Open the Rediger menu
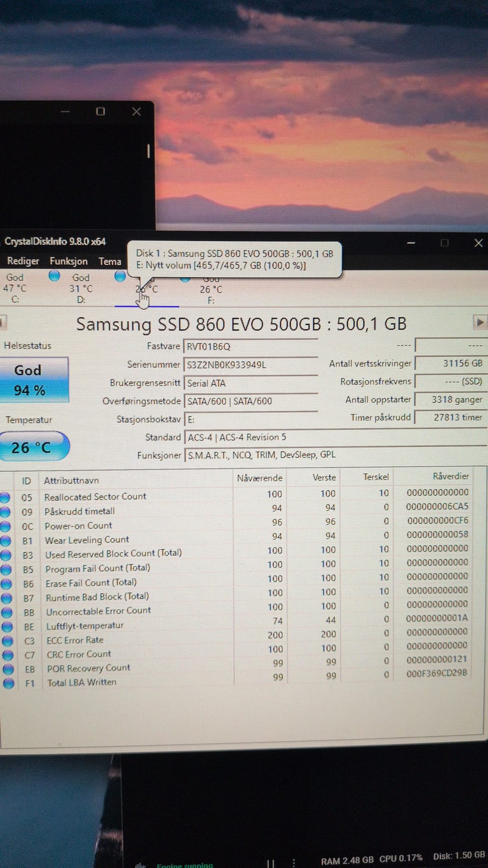This screenshot has width=488, height=868. pos(23,261)
